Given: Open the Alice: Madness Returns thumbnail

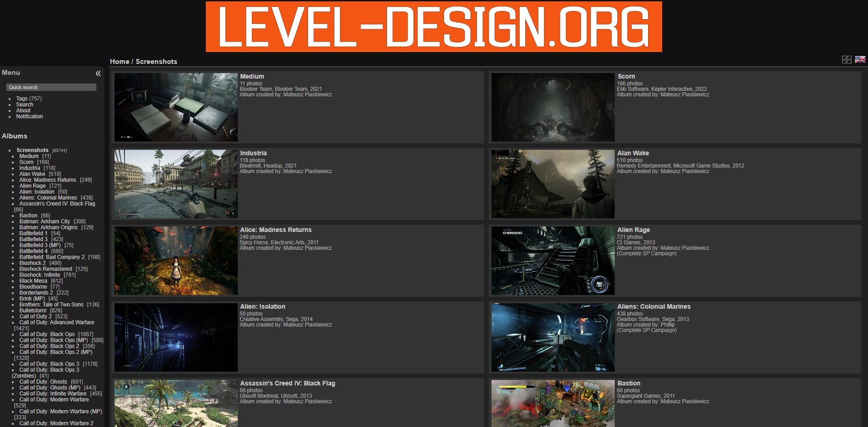Looking at the screenshot, I should click(176, 261).
